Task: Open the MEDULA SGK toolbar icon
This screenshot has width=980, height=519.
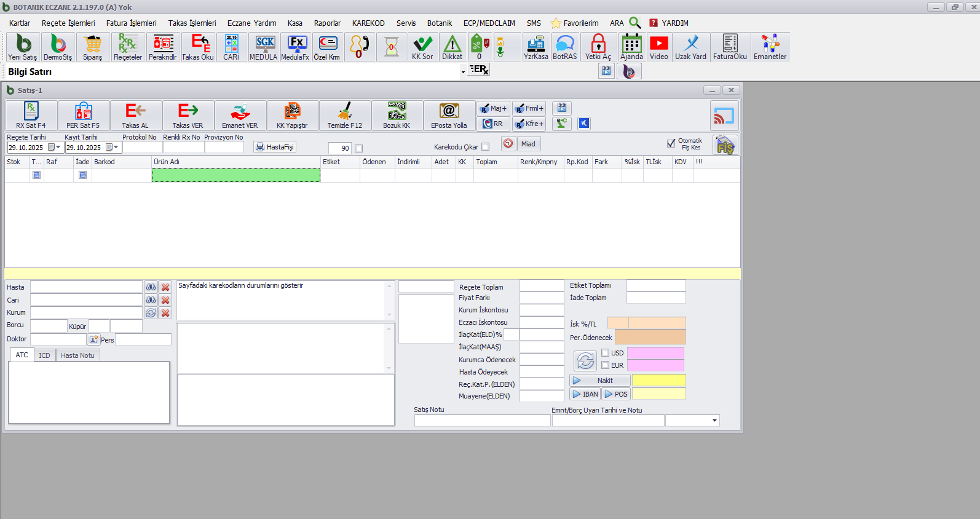Action: (x=263, y=47)
